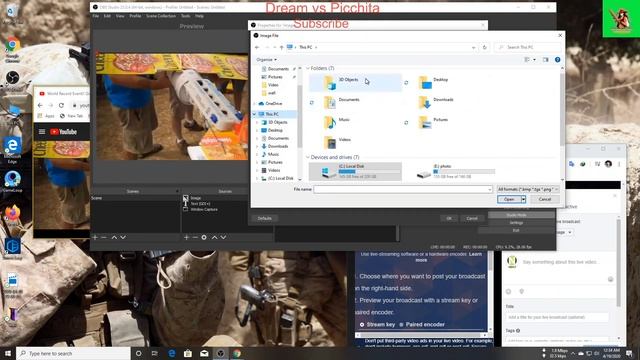Select the (E:) photo drive
The image size is (640, 360).
(x=456, y=171)
